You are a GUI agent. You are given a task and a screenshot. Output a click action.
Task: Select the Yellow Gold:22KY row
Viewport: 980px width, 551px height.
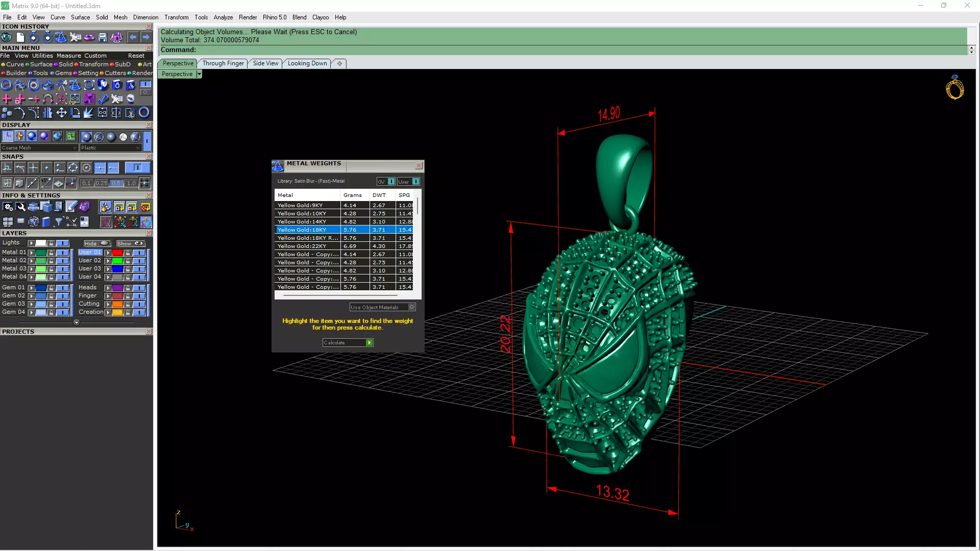[345, 246]
